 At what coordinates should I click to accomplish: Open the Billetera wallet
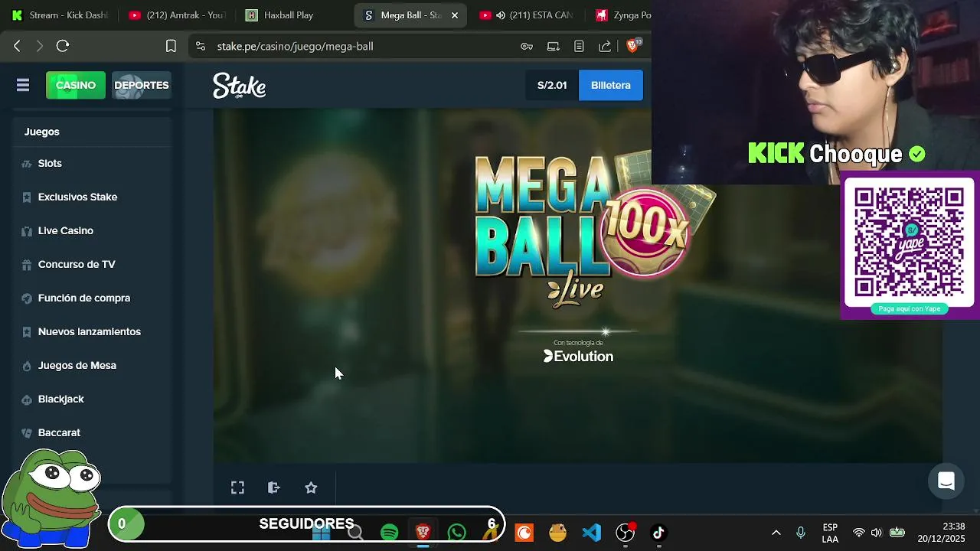coord(611,85)
